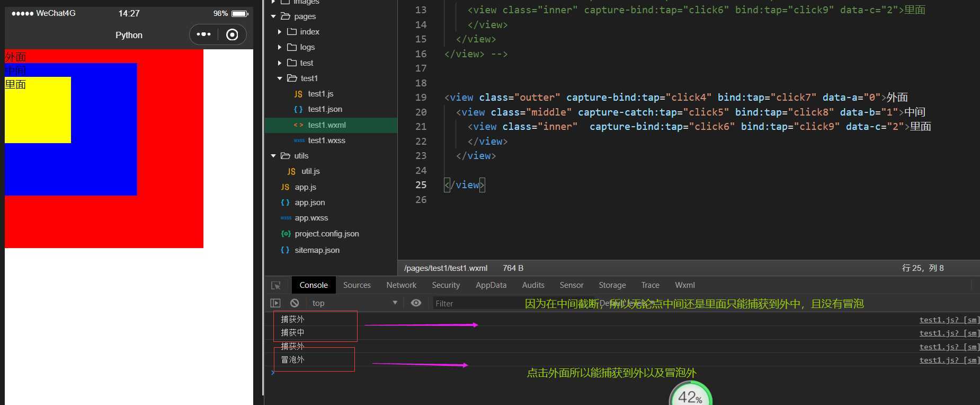Click the JS icon beside test1.js

pyautogui.click(x=298, y=94)
